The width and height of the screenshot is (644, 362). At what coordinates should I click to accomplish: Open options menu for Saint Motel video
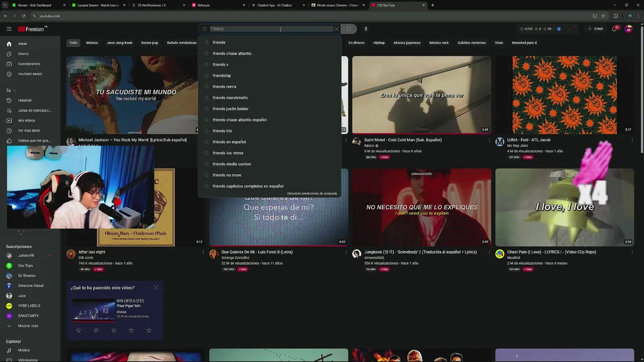(489, 140)
